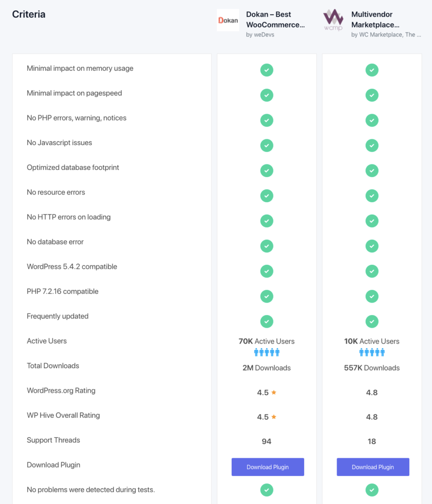Click Multivendor checkmark for No HTTP errors
Viewport: 432px width, 504px height.
click(372, 221)
